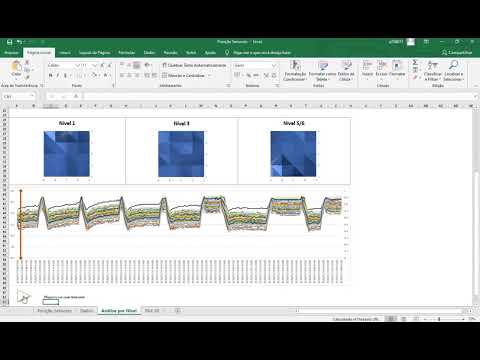Copy selection with the copy icon
480x360 pixels.
[x=28, y=70]
